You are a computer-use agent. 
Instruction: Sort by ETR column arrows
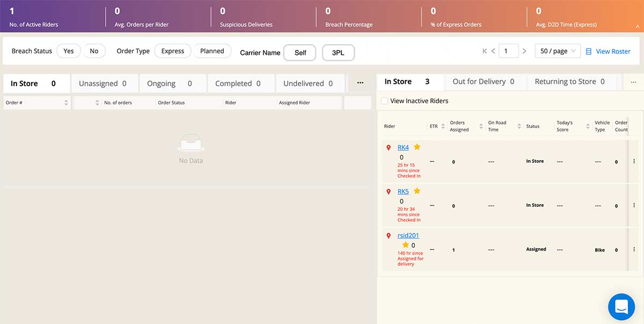point(443,126)
